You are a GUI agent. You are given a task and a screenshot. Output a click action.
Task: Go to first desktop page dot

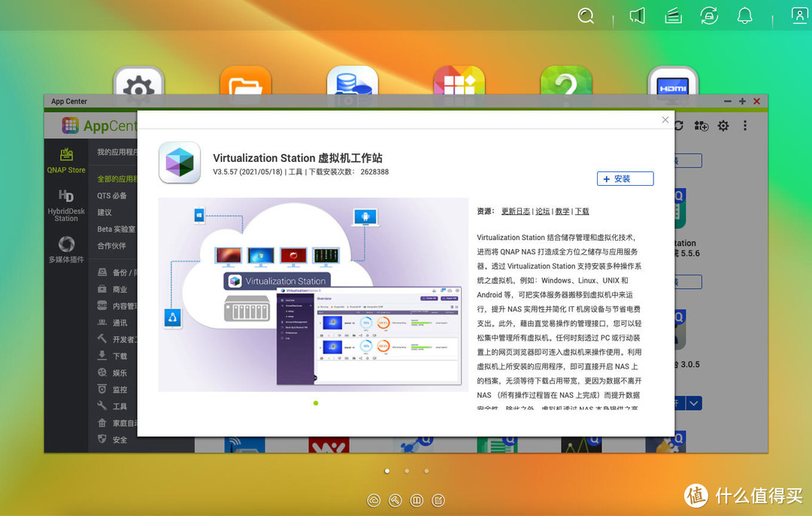(387, 471)
